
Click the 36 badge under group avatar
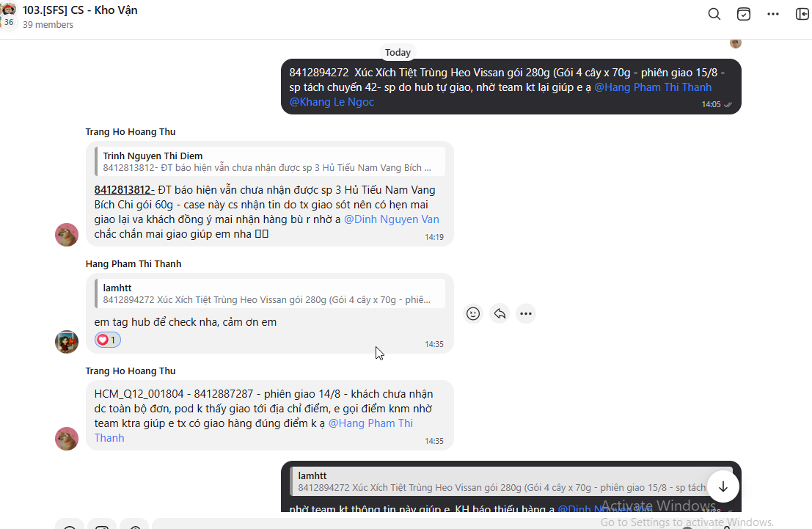coord(9,22)
